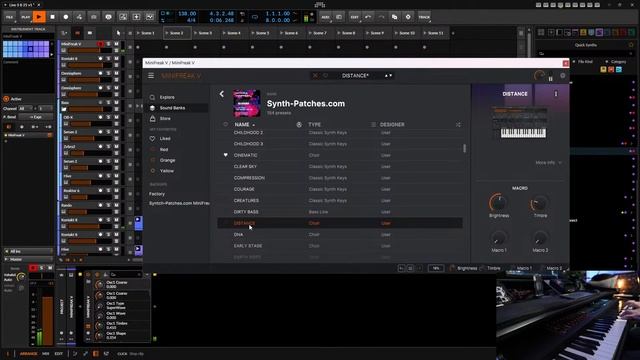640x360 pixels.
Task: Solo the MiniFreak V track
Action: tap(109, 44)
